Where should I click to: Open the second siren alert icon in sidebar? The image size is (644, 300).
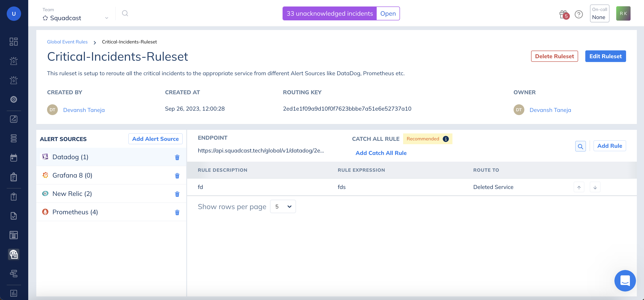(x=14, y=80)
